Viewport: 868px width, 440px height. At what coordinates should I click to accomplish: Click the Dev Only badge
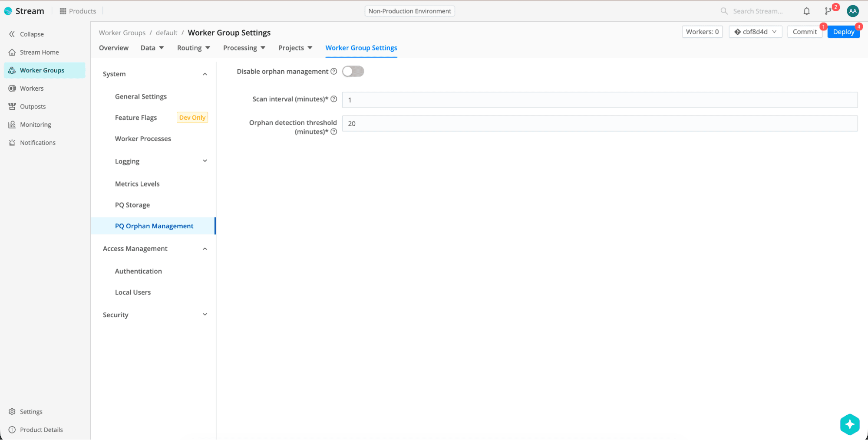point(192,118)
